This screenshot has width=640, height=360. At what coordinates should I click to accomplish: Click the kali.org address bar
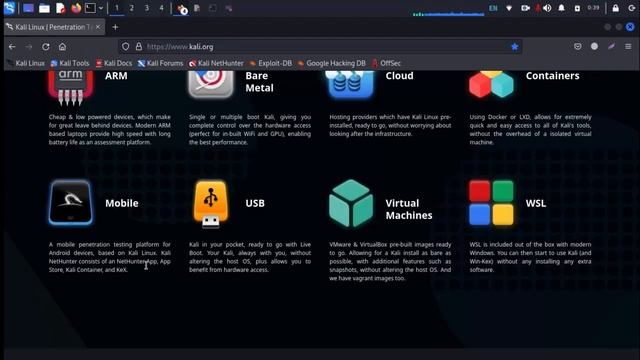coord(320,47)
